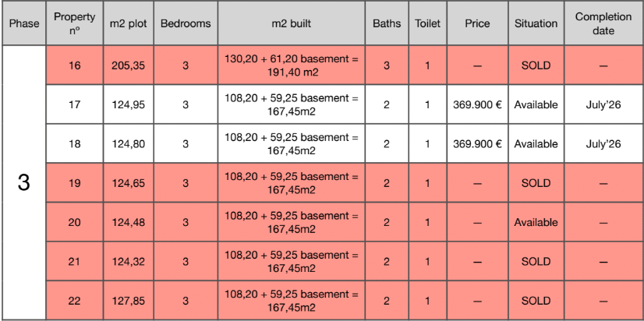Select the Baths column header
Viewport: 644px width, 321px height.
387,23
